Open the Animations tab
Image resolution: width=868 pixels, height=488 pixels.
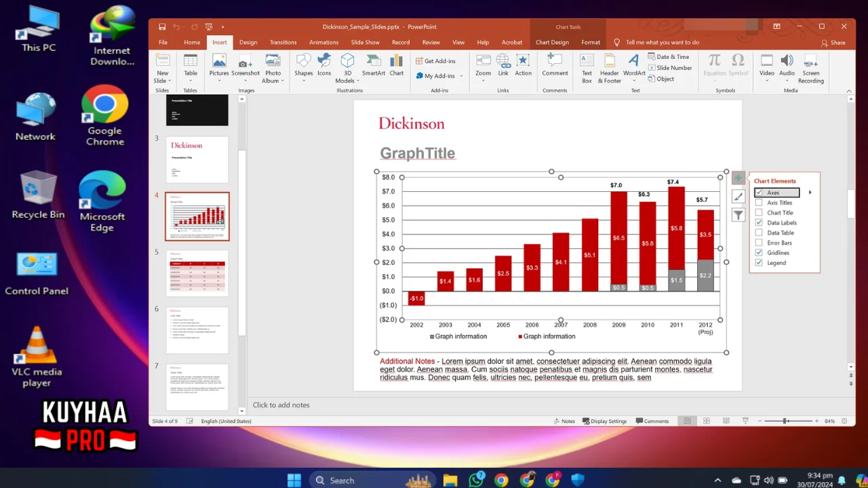323,42
